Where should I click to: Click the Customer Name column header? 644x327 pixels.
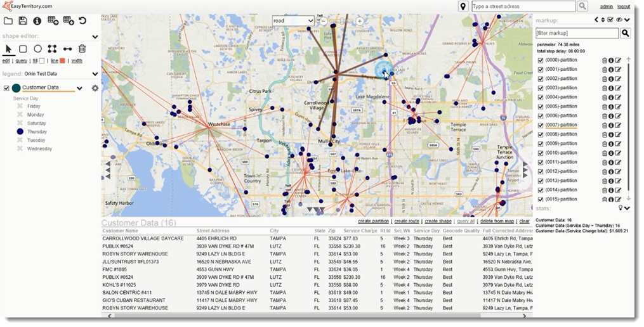point(120,231)
